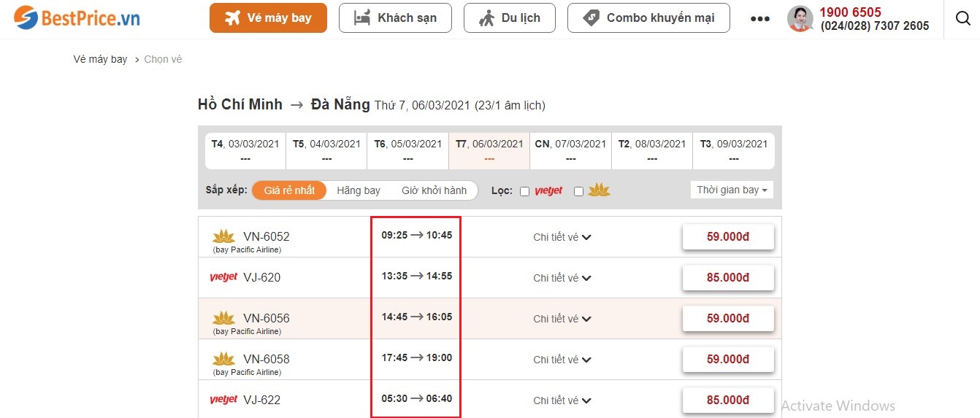Click flight code VN-6056
This screenshot has height=418, width=980.
[x=267, y=318]
